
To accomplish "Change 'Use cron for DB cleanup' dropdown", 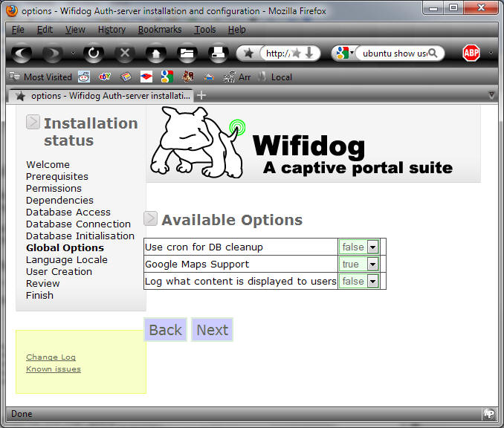I will pos(358,247).
